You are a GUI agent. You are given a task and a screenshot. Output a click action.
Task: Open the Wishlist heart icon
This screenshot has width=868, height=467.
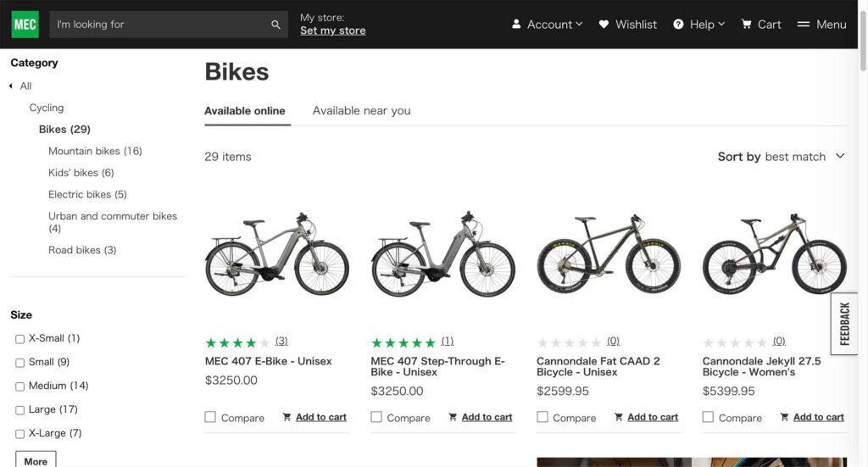click(604, 25)
